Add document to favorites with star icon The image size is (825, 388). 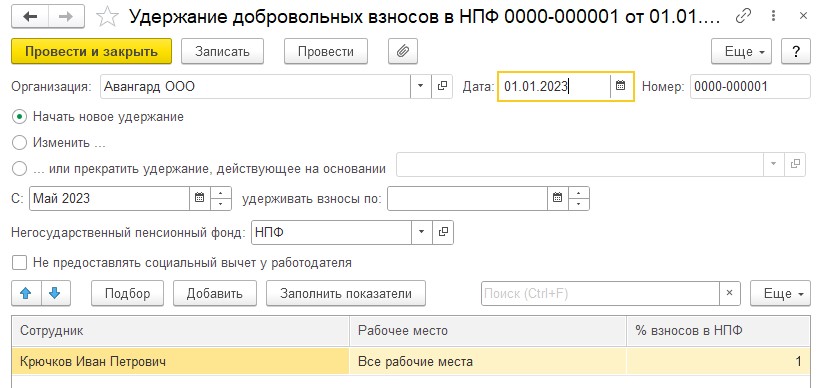pos(108,16)
